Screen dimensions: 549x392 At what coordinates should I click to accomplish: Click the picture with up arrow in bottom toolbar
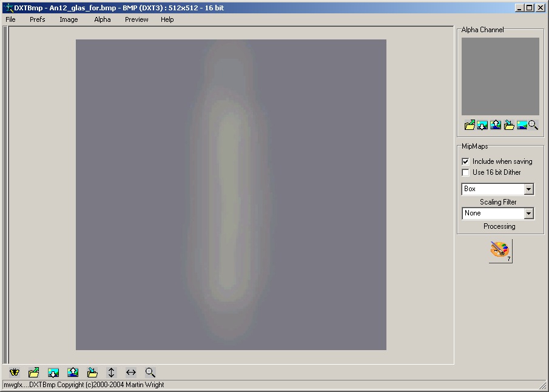click(x=73, y=373)
